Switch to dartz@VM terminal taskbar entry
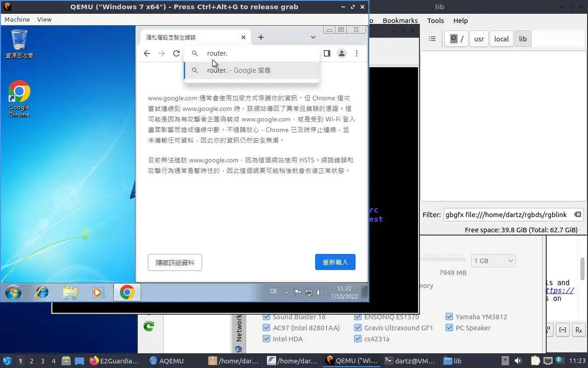The height and width of the screenshot is (368, 588). tap(410, 361)
